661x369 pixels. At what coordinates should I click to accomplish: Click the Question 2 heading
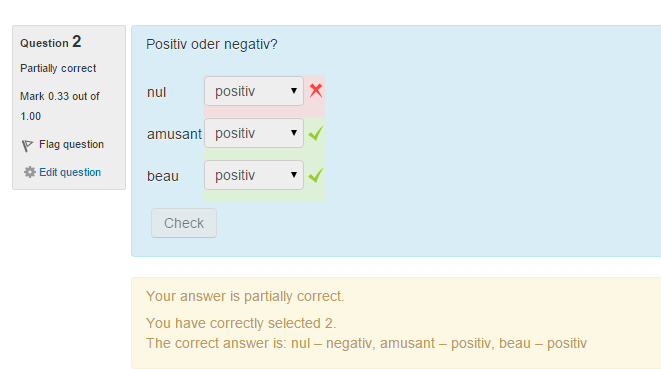click(x=51, y=42)
